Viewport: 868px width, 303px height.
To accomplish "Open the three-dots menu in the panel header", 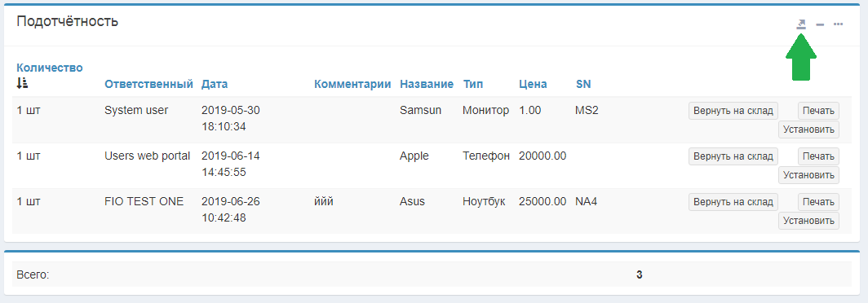I will pyautogui.click(x=838, y=24).
